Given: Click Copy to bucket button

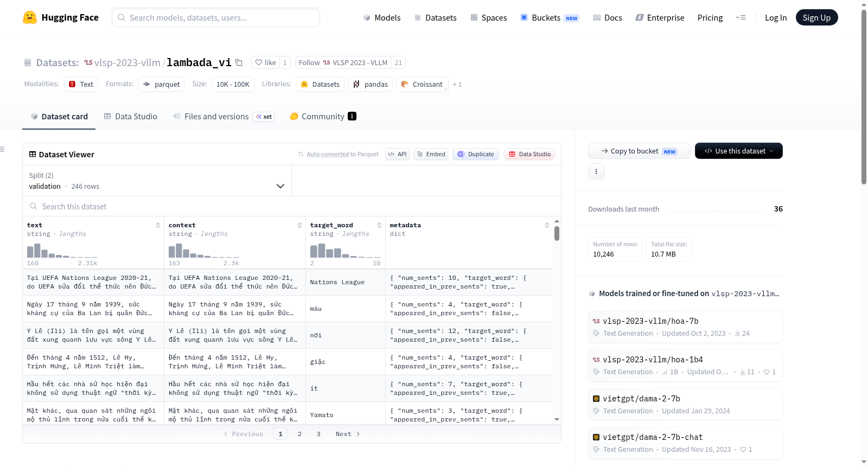Looking at the screenshot, I should point(639,151).
